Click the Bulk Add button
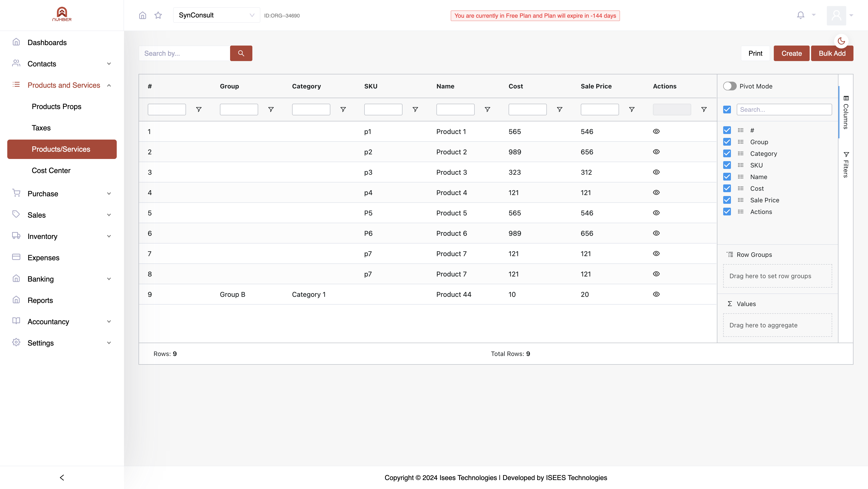The width and height of the screenshot is (868, 489). tap(832, 53)
